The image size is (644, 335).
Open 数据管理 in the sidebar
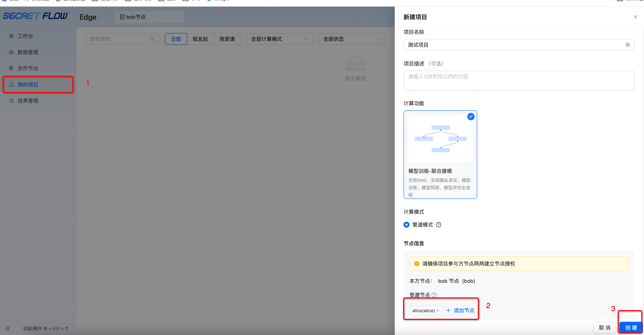pyautogui.click(x=28, y=52)
